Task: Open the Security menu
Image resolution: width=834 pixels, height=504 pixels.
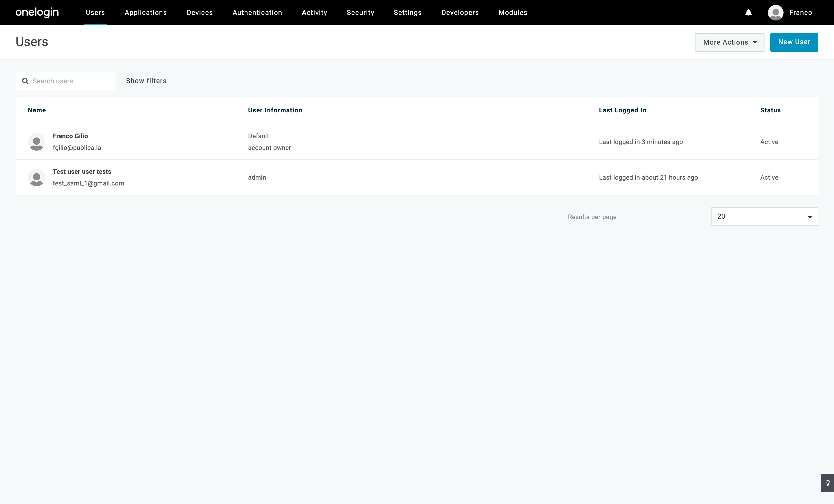Action: [360, 12]
